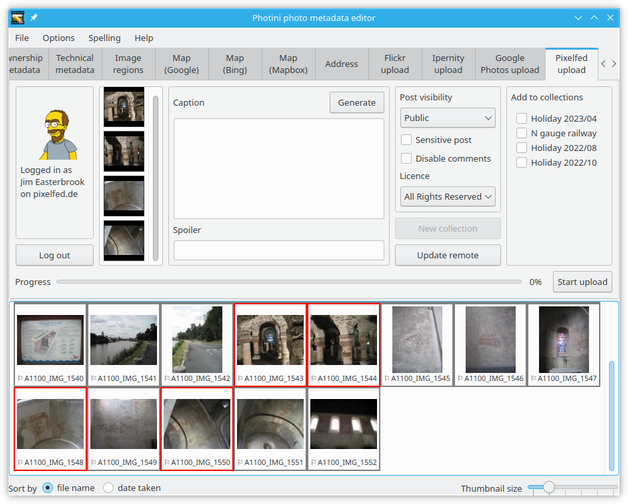628x504 pixels.
Task: Select thumbnail A1100_IMG_1543
Action: (x=270, y=345)
